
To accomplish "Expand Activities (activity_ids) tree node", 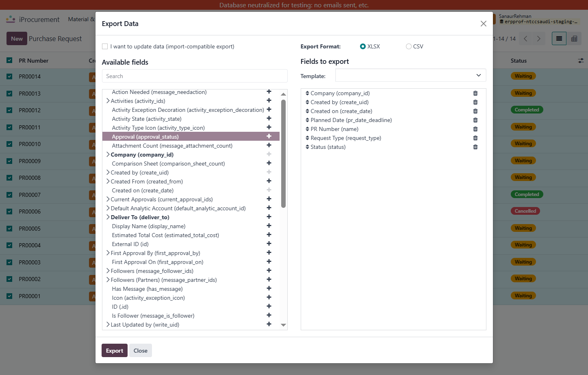I will point(108,101).
